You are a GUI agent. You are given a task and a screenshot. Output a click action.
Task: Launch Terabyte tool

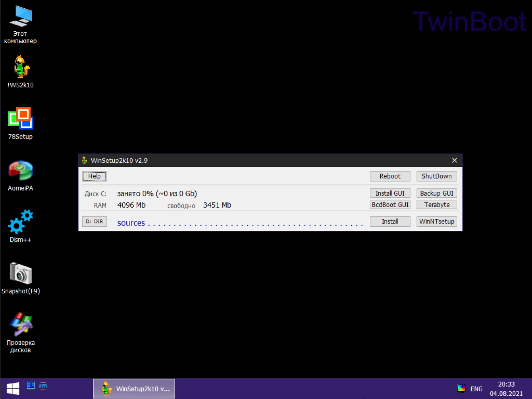pyautogui.click(x=437, y=205)
